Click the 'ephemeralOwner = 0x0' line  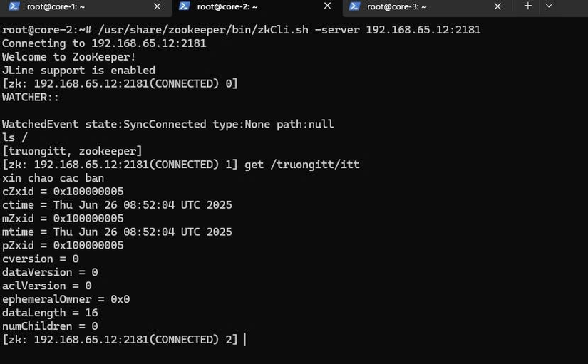66,299
